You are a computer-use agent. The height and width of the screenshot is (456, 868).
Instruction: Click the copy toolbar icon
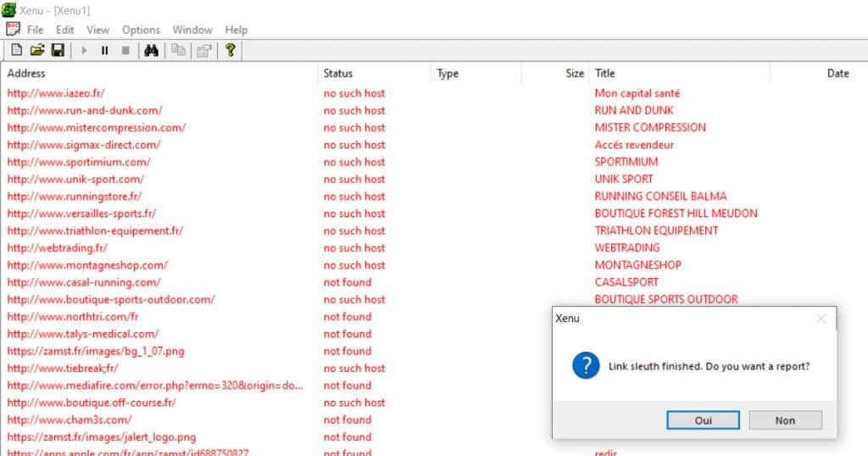click(x=178, y=50)
